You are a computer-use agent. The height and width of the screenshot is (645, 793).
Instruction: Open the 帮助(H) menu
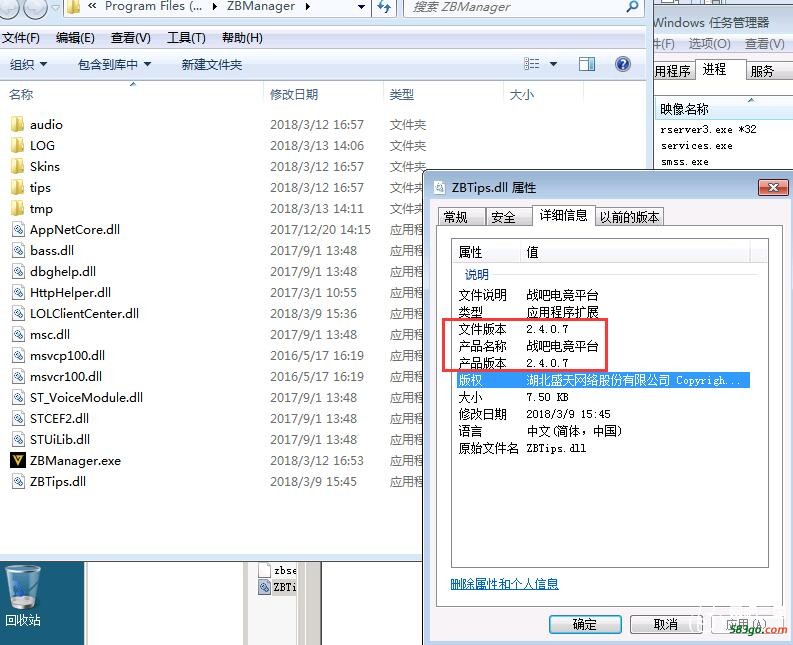click(x=242, y=38)
